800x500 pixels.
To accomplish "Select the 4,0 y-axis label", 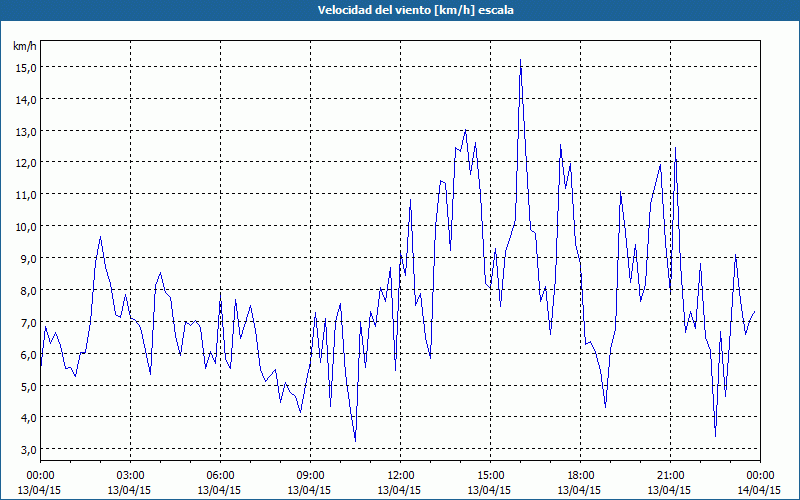I will pos(28,418).
